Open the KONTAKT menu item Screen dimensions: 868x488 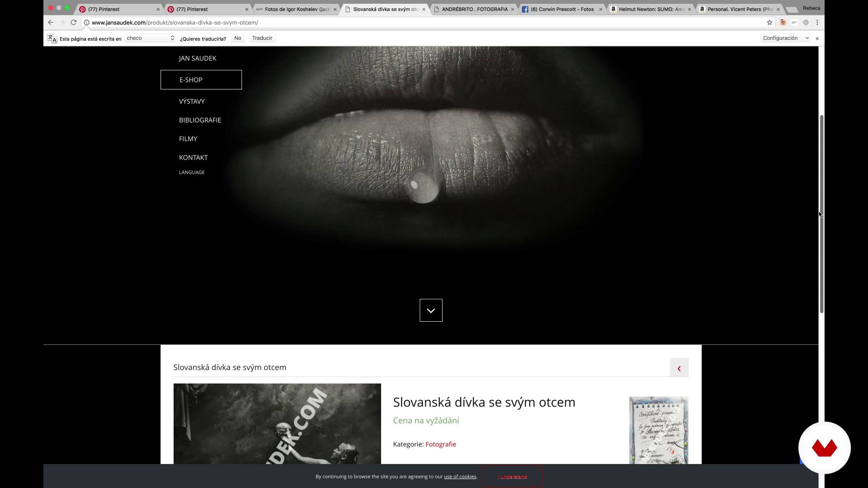click(x=193, y=158)
